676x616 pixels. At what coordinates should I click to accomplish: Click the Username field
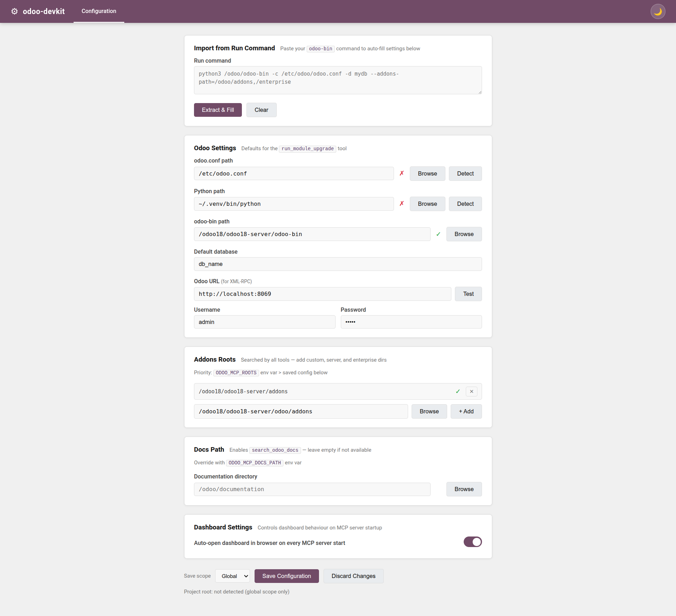click(x=264, y=322)
